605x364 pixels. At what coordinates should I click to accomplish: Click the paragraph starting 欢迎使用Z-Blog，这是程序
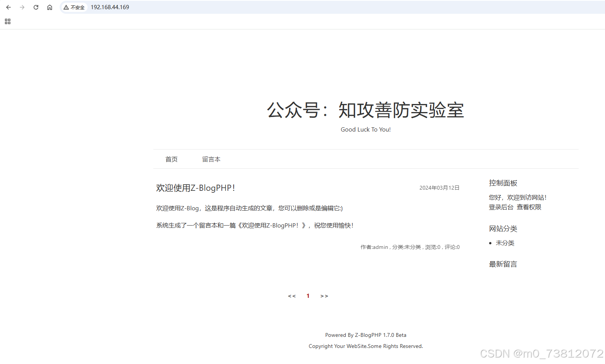point(249,208)
